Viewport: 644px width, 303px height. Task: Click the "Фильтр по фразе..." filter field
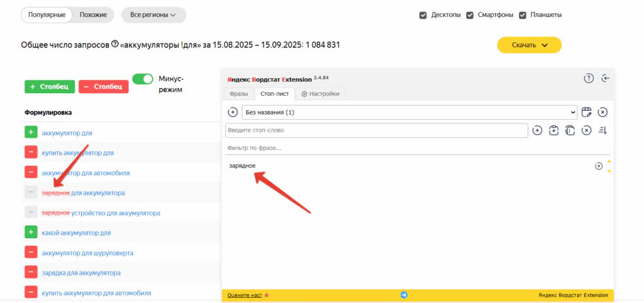click(x=418, y=147)
